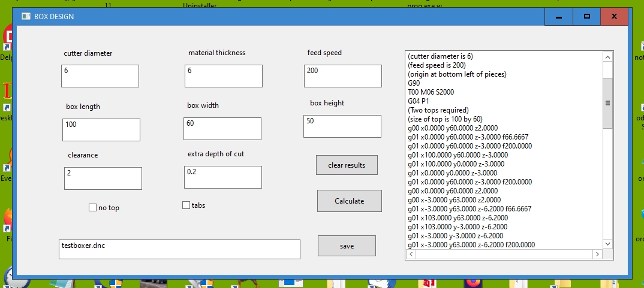Click the BOX DESIGN title bar icon
The width and height of the screenshot is (644, 288).
25,16
